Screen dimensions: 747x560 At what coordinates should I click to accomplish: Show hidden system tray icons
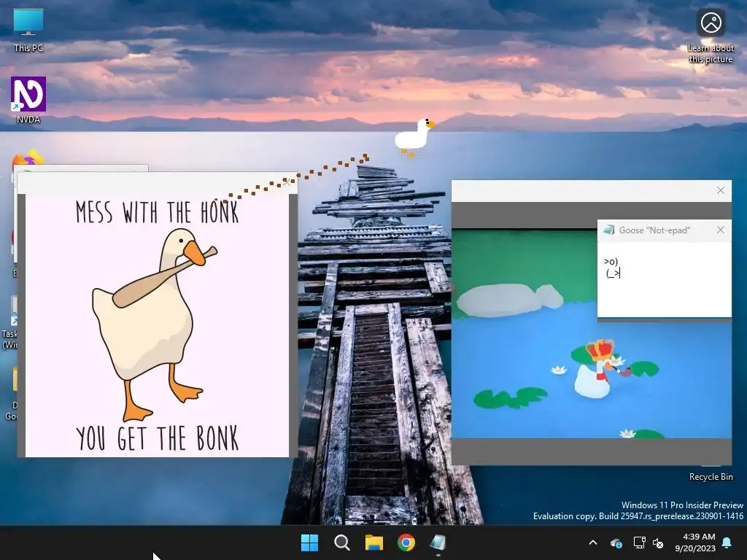tap(593, 542)
